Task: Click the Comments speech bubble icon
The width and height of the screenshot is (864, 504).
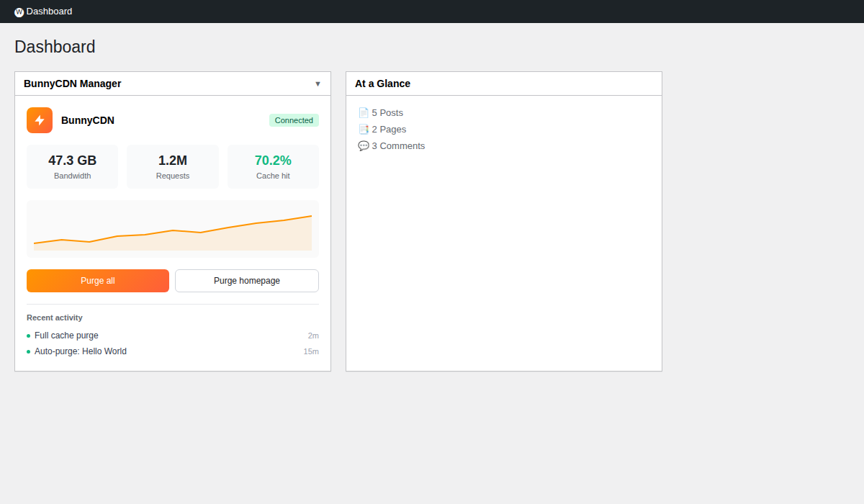Action: pos(364,146)
